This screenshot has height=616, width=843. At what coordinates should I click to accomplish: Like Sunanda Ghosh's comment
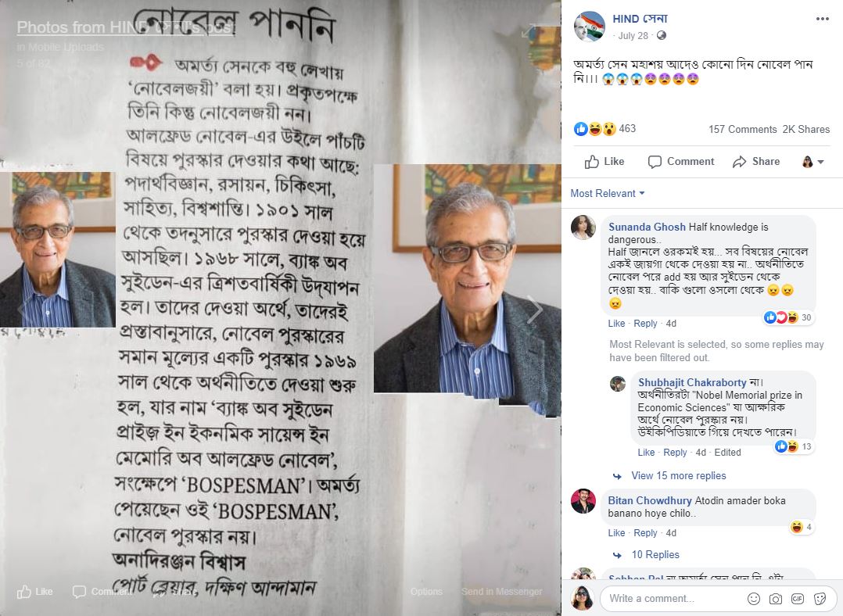(x=616, y=323)
